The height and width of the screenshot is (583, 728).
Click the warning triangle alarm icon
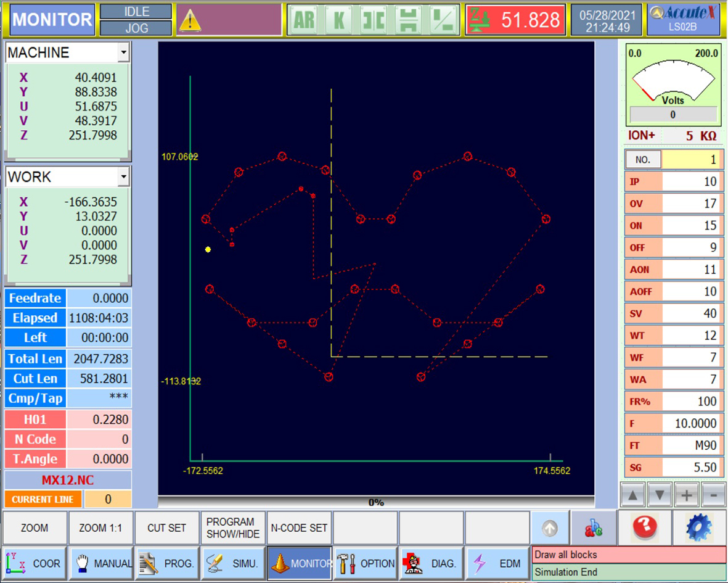190,21
